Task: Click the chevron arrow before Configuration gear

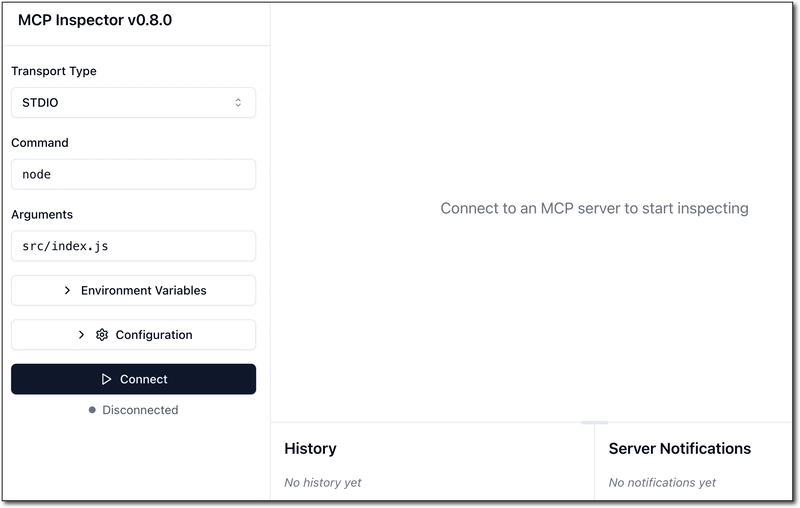Action: (x=81, y=335)
